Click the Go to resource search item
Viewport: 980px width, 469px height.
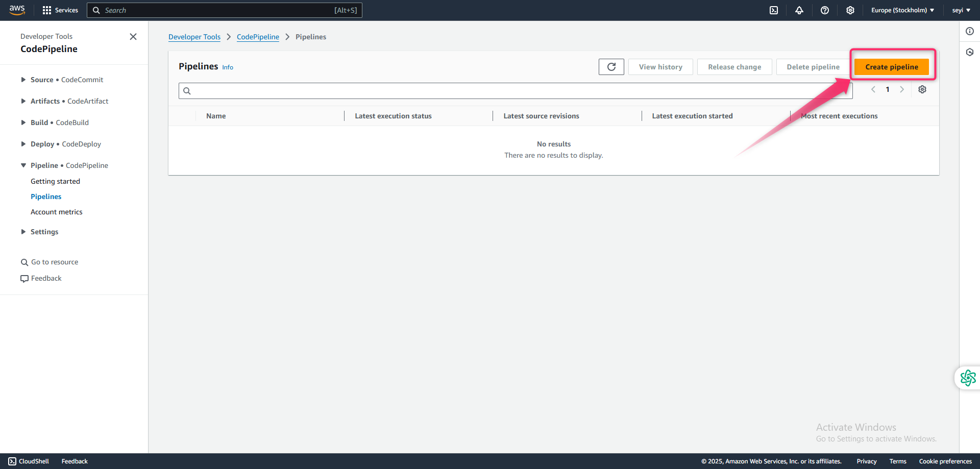(x=50, y=262)
